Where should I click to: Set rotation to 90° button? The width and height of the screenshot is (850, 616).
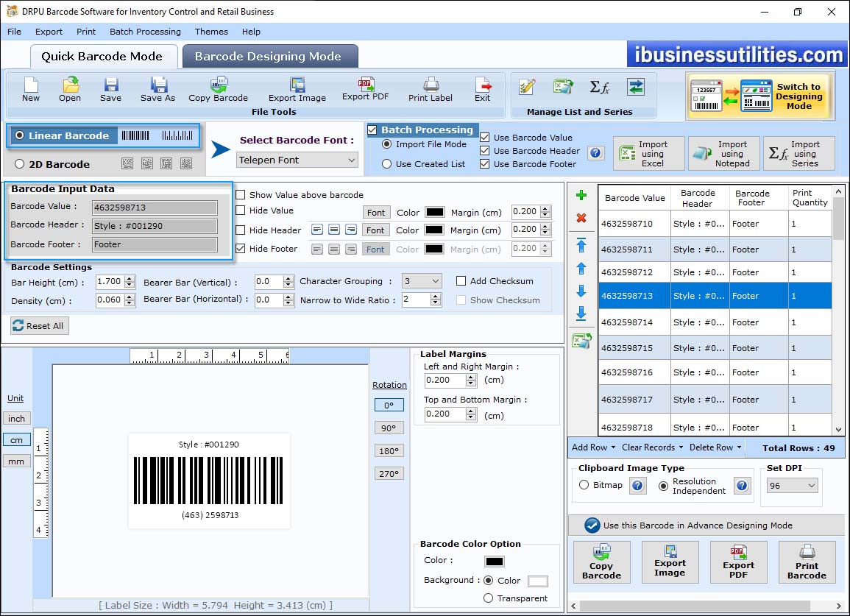[389, 428]
